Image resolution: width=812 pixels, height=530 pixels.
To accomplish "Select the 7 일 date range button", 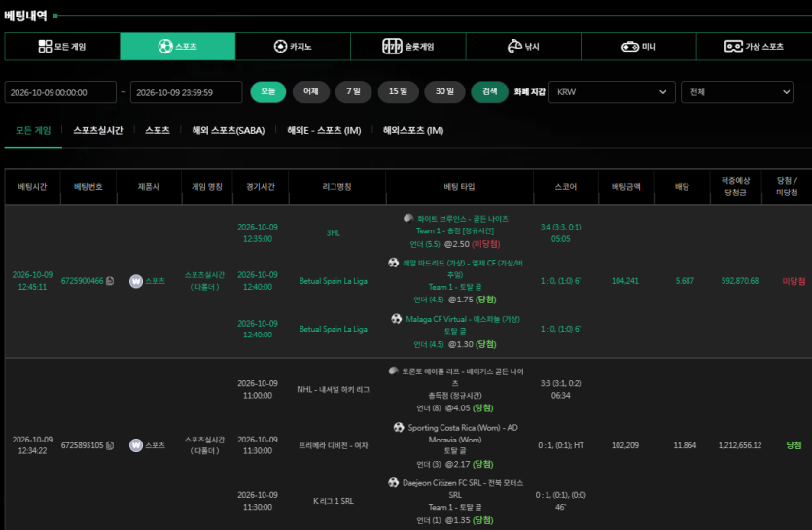I will click(354, 91).
